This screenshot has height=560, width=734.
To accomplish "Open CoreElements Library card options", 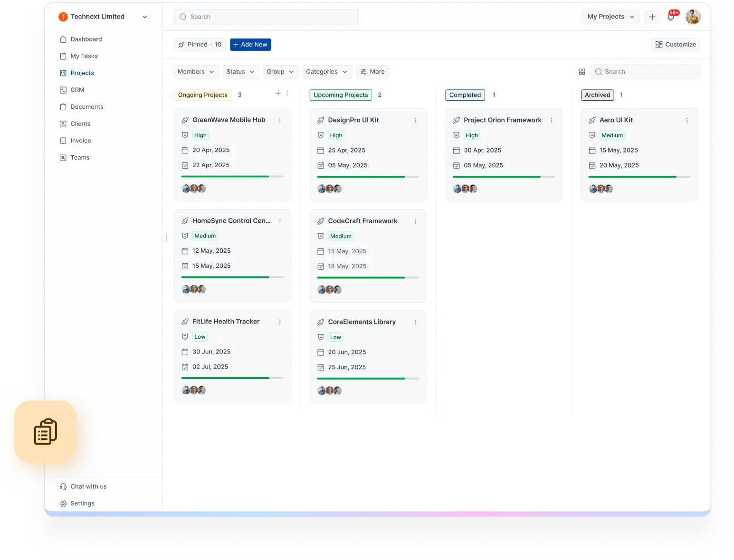I will click(x=416, y=322).
